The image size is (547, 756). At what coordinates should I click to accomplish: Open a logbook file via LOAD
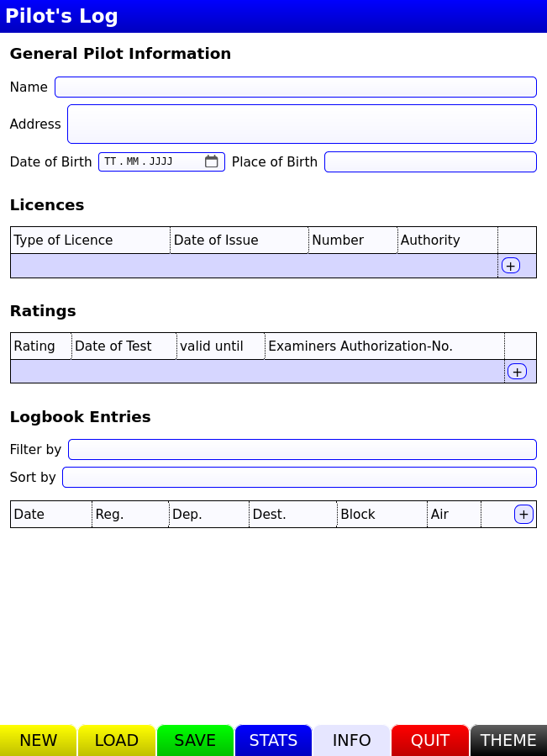pos(117,740)
